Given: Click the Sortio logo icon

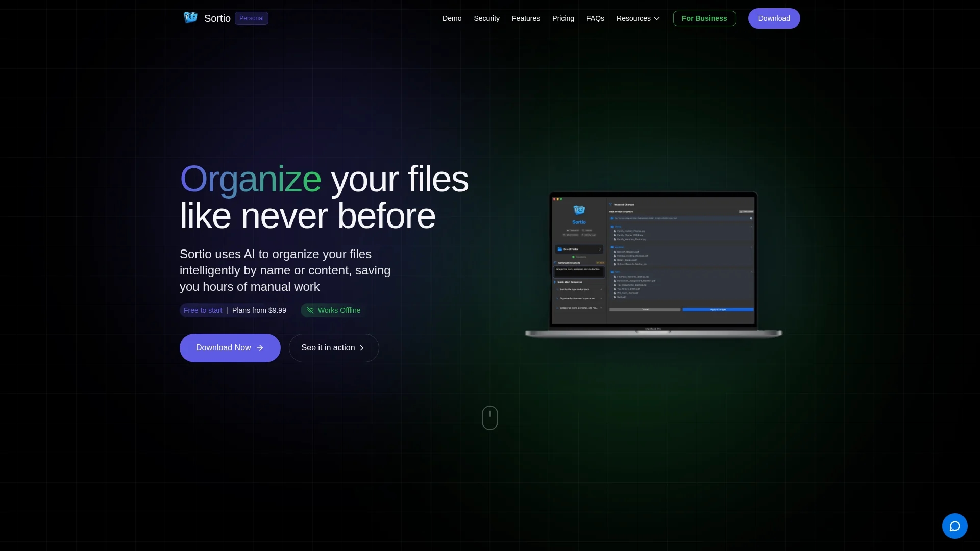Looking at the screenshot, I should point(190,18).
